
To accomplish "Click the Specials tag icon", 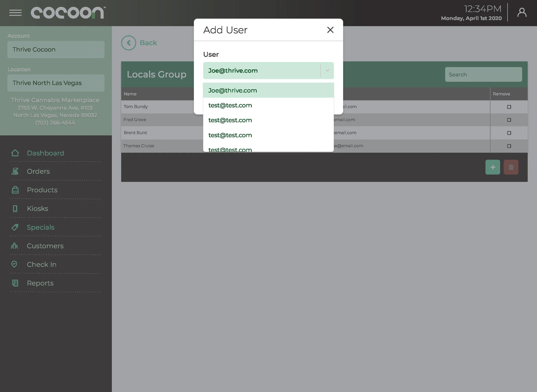I will point(15,227).
